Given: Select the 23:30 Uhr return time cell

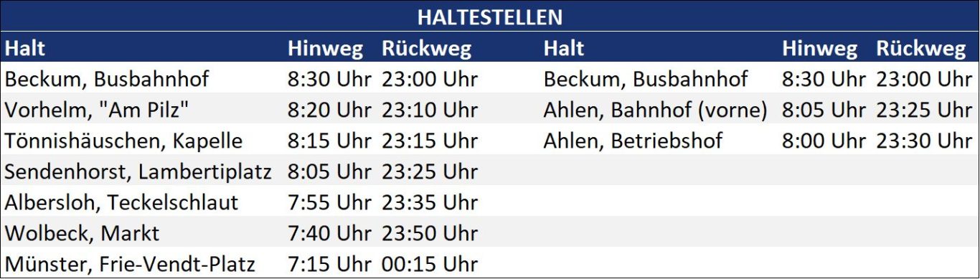Looking at the screenshot, I should click(x=923, y=141).
